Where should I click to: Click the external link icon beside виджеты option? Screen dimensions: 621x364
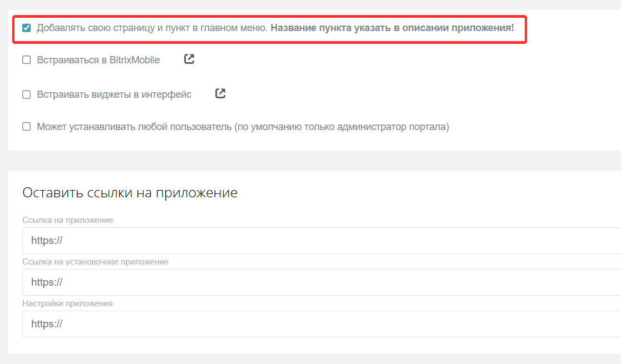[220, 93]
